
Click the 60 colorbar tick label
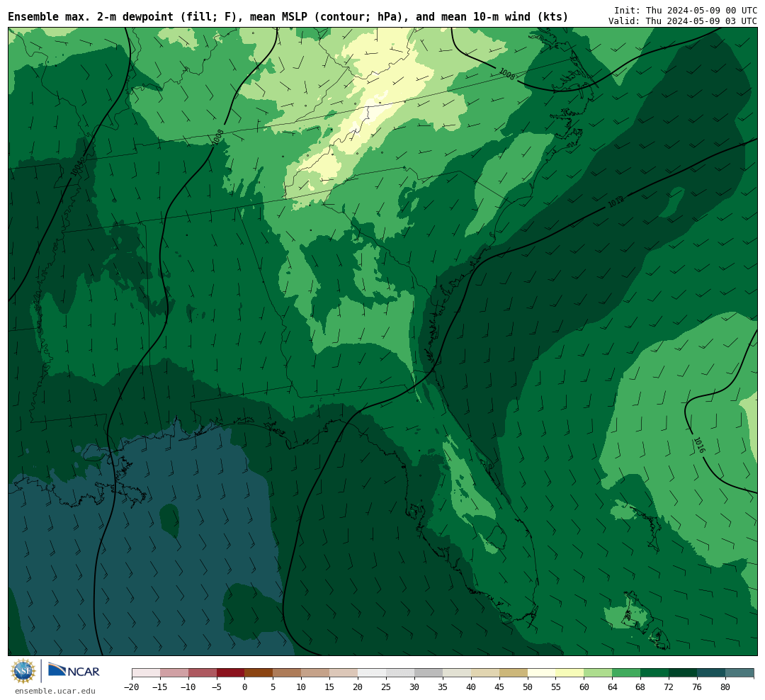point(584,687)
